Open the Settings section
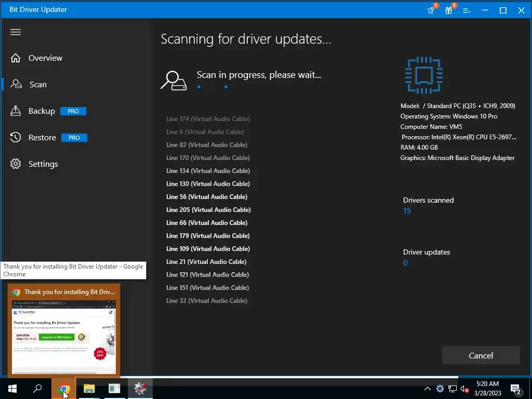Image resolution: width=532 pixels, height=399 pixels. pos(43,164)
